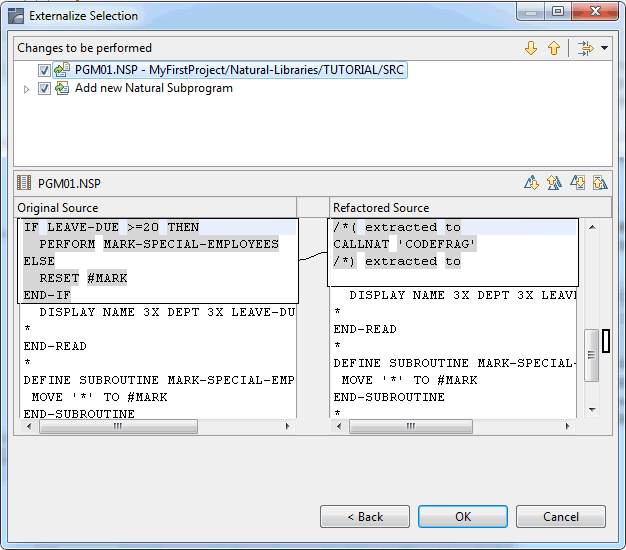Click the change overview marker on right ruler
Viewport: 626px width, 550px height.
tap(605, 341)
